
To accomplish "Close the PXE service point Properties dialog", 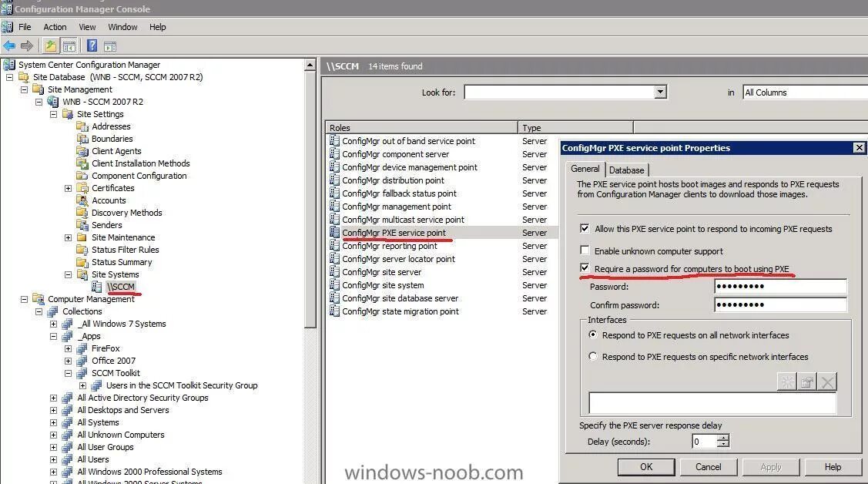I will click(859, 147).
